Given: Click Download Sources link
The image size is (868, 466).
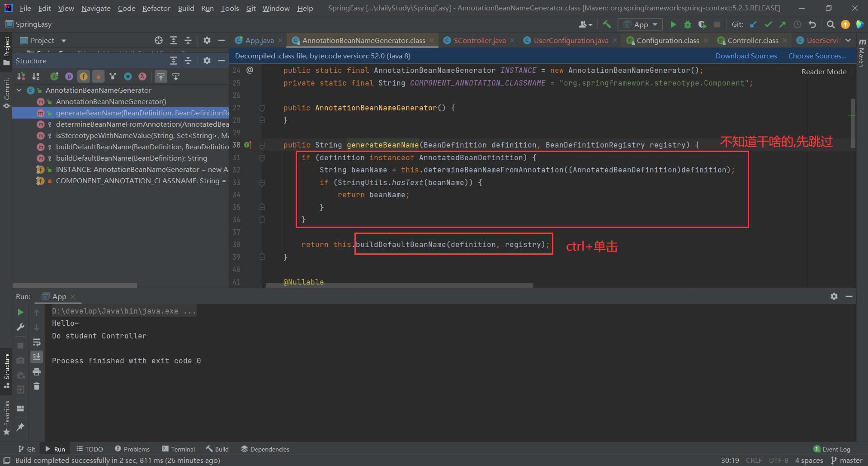Looking at the screenshot, I should click(x=746, y=56).
